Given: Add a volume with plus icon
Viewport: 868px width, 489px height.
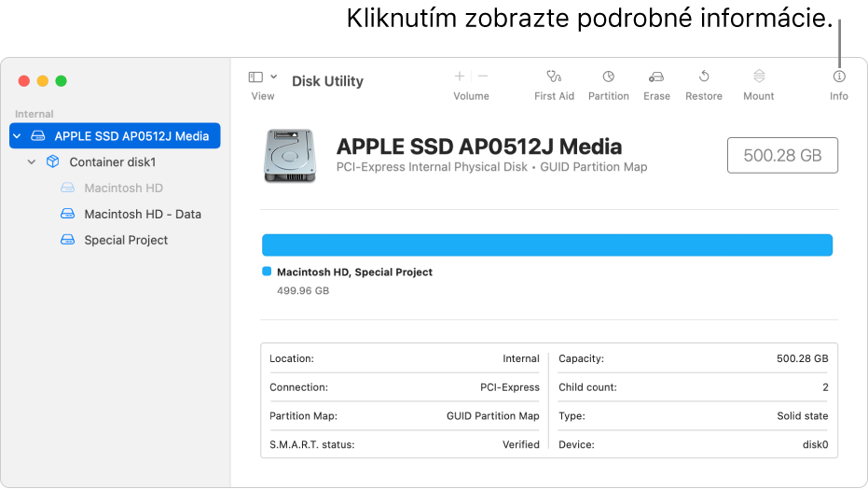Looking at the screenshot, I should [x=460, y=77].
